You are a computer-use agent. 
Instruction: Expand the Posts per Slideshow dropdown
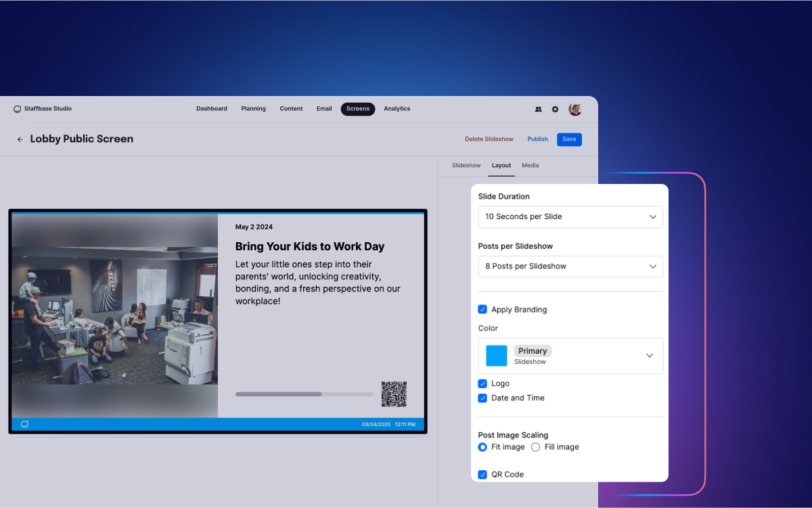(x=570, y=266)
